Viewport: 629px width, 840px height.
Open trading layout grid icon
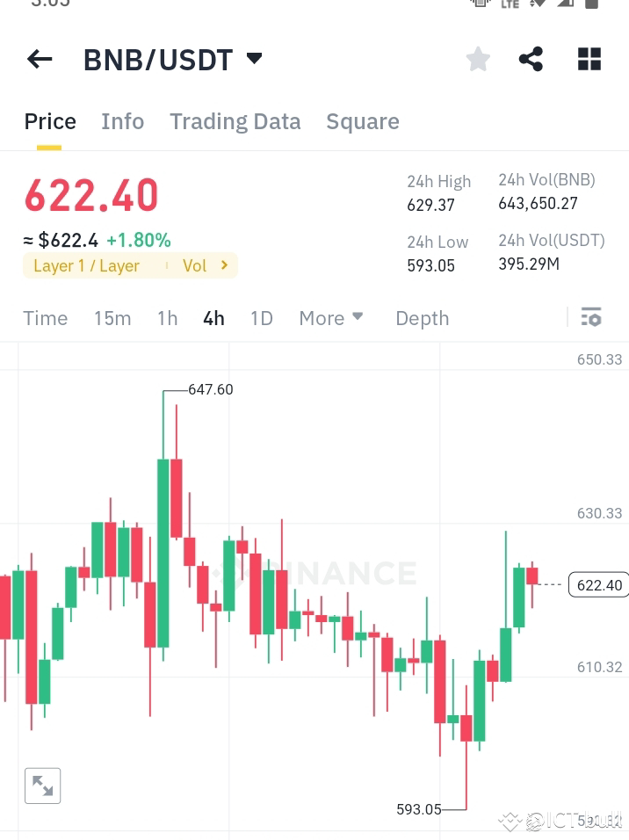point(589,59)
